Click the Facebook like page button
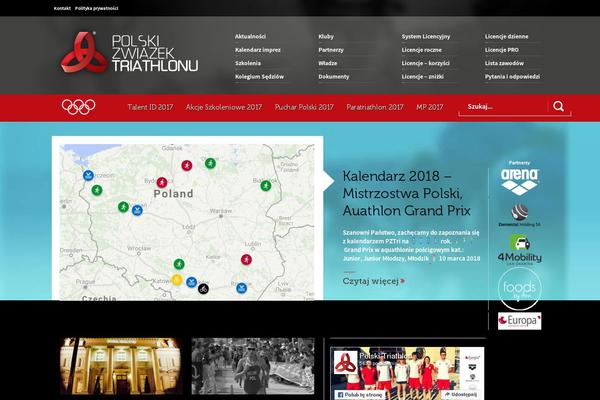Viewport: 600px width, 400px height. coord(360,395)
